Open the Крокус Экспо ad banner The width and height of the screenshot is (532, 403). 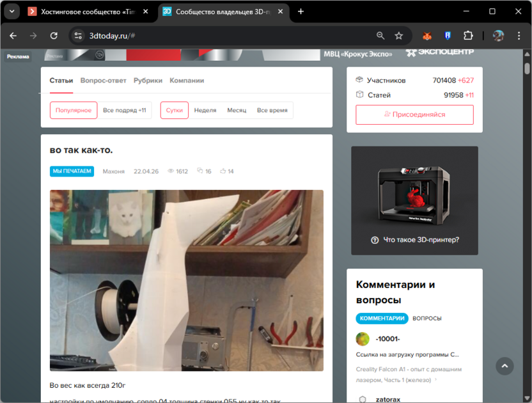[260, 54]
